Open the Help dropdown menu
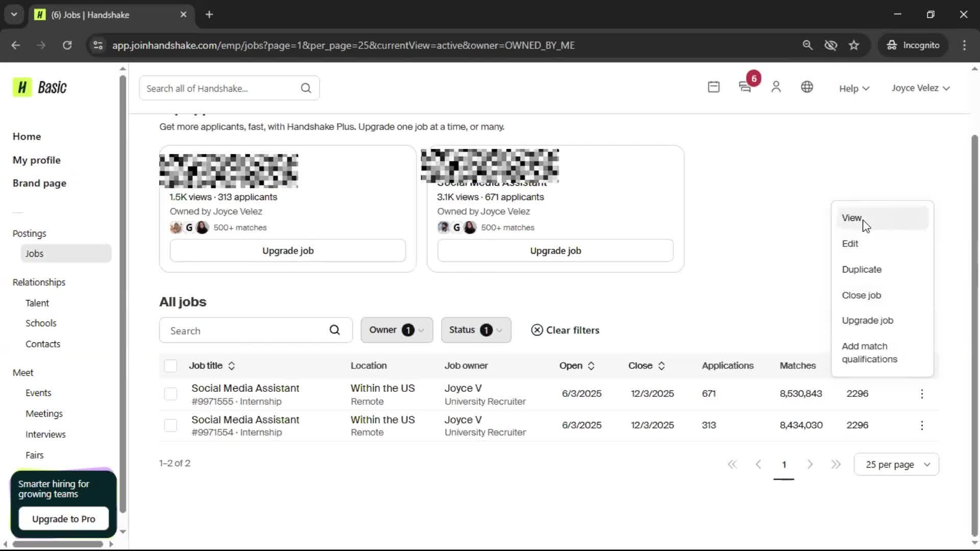The image size is (980, 551). 854,88
